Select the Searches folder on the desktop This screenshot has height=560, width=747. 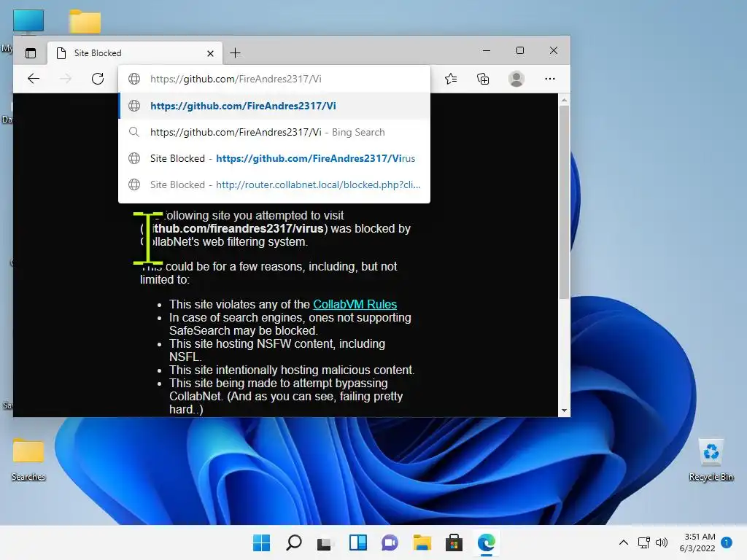coord(28,459)
